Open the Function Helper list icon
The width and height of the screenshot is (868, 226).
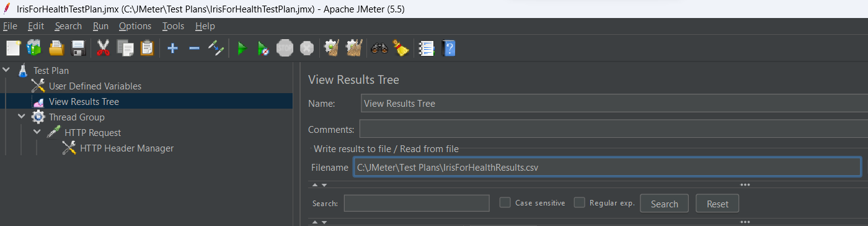point(426,48)
